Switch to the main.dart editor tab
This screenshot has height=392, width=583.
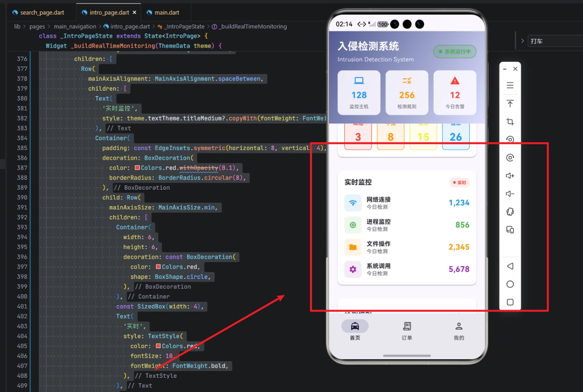pyautogui.click(x=163, y=12)
